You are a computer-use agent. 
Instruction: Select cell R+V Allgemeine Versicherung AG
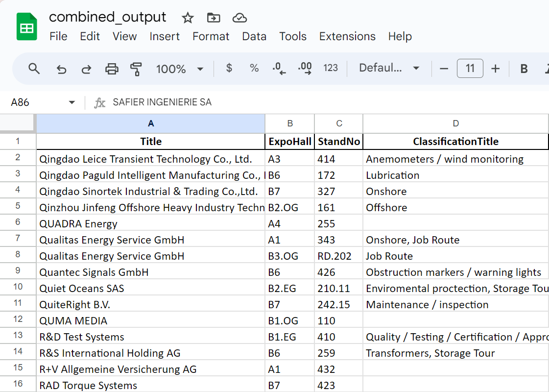[150, 369]
